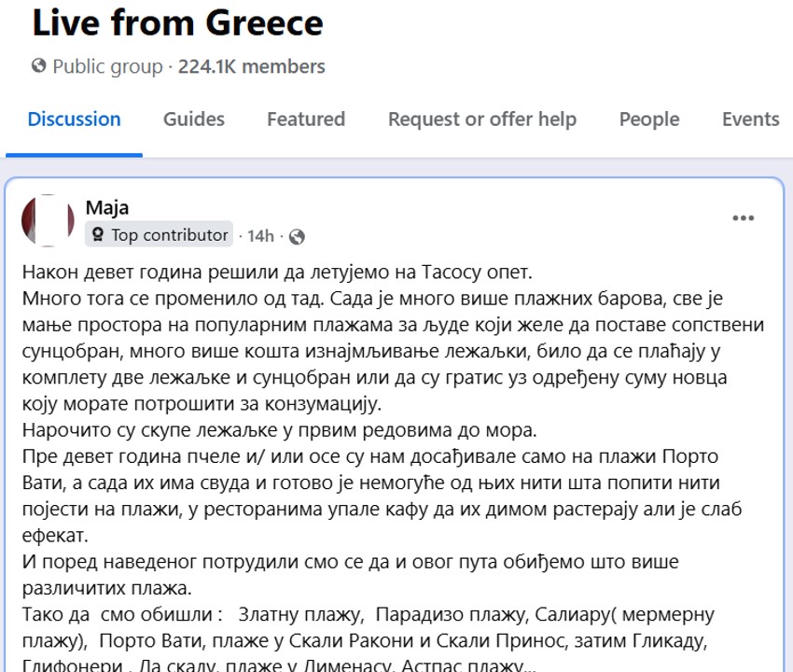Go to Request or offer help tab
The height and width of the screenshot is (672, 793).
click(x=482, y=119)
